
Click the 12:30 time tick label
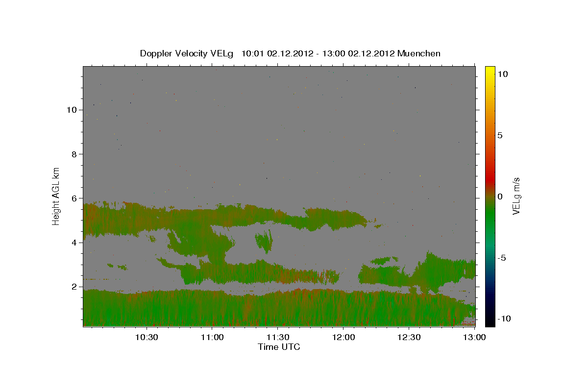click(409, 337)
